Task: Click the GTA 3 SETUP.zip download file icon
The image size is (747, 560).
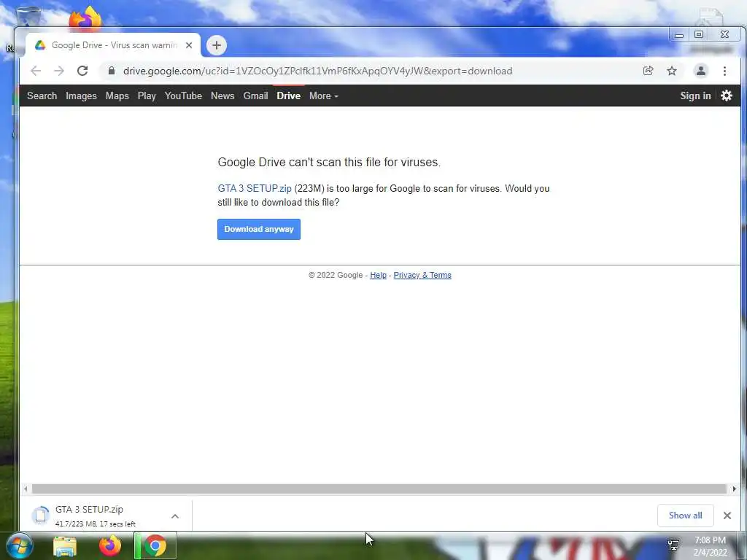Action: coord(41,516)
